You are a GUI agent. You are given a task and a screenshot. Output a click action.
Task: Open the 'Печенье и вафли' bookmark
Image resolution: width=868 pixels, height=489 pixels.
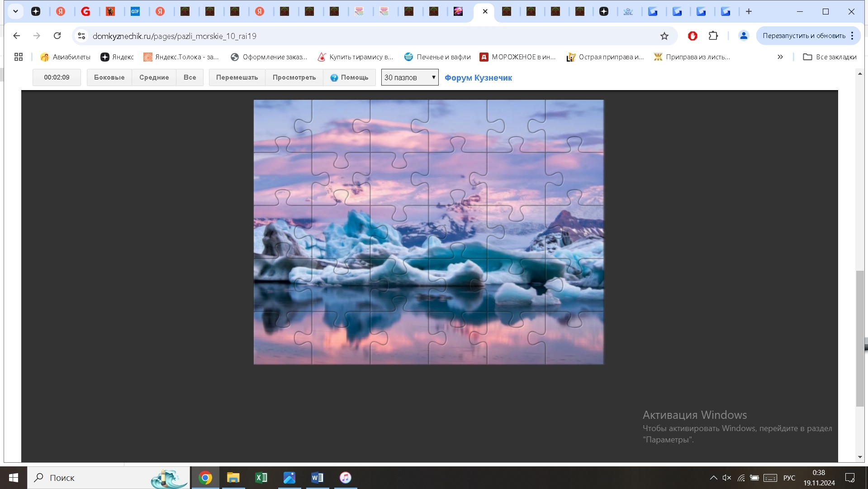[x=437, y=57]
